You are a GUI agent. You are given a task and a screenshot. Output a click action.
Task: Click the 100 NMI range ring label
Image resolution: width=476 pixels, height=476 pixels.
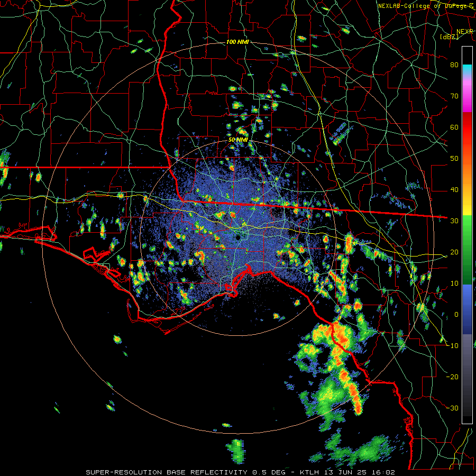[x=237, y=42]
